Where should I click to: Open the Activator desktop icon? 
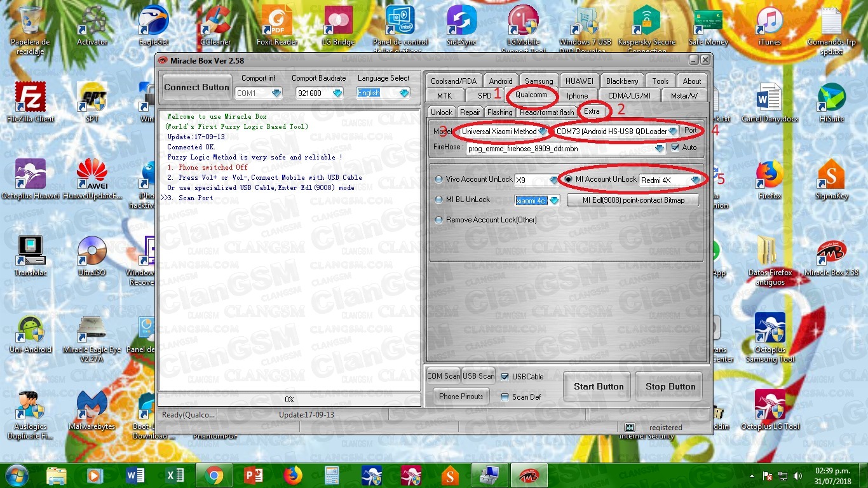[x=92, y=25]
